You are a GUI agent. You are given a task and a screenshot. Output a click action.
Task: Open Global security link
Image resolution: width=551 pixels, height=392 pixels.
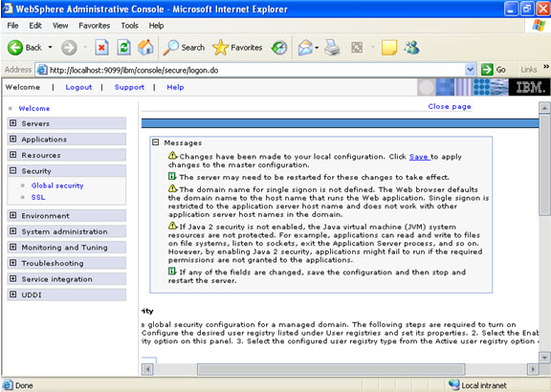click(x=57, y=185)
